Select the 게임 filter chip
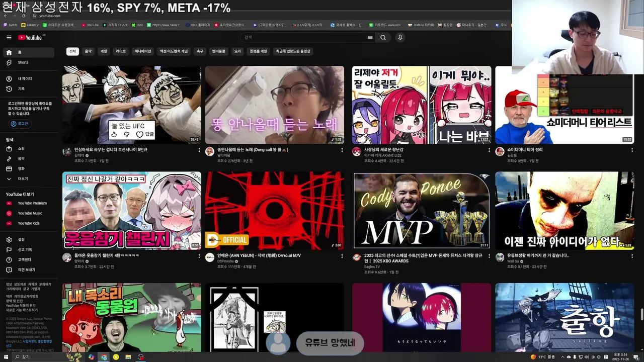This screenshot has height=362, width=644. [x=104, y=51]
